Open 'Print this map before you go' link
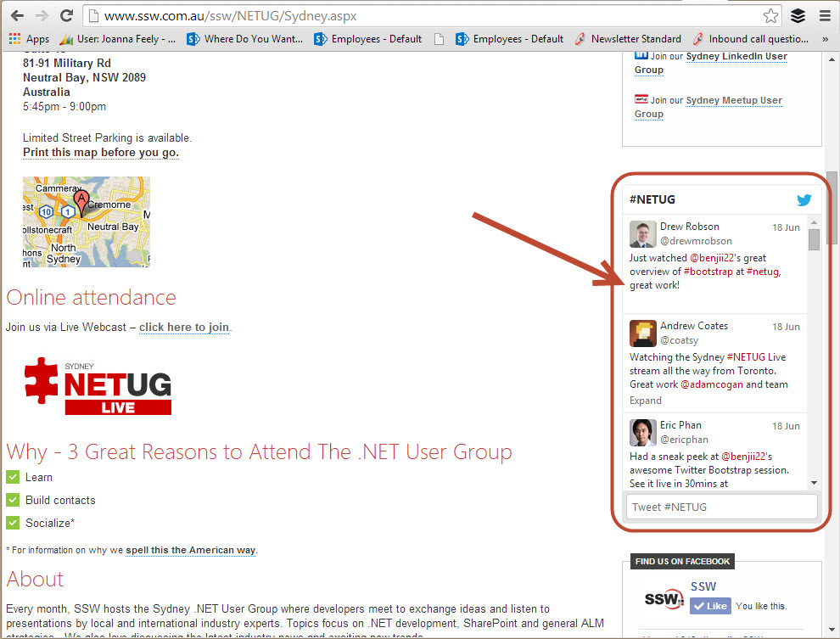 (101, 153)
